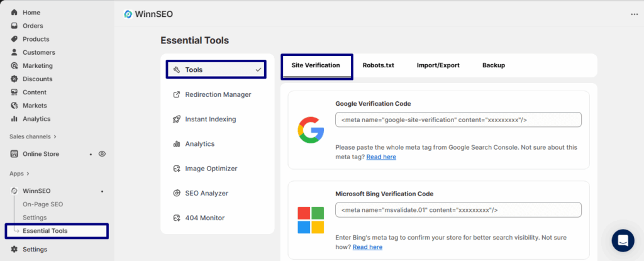Click the Image Optimizer icon

177,169
